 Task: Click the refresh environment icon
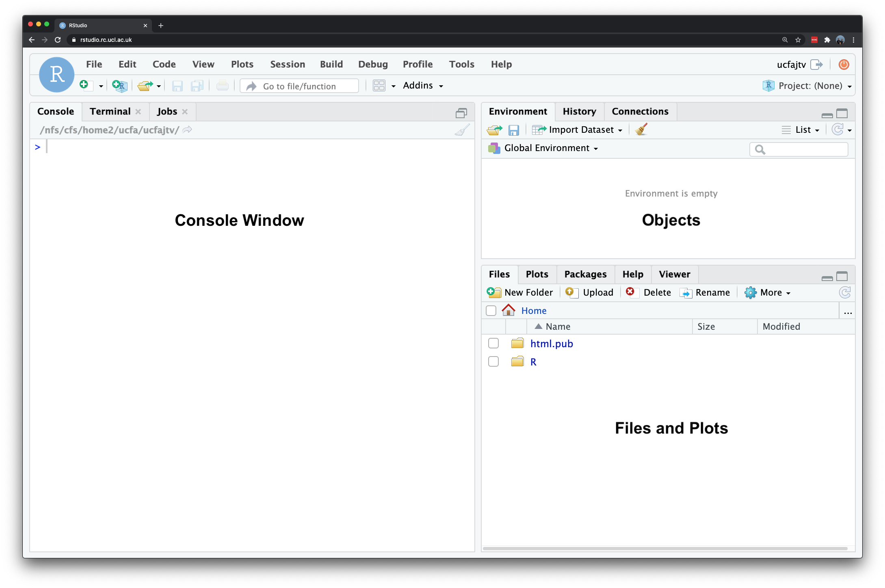[836, 130]
